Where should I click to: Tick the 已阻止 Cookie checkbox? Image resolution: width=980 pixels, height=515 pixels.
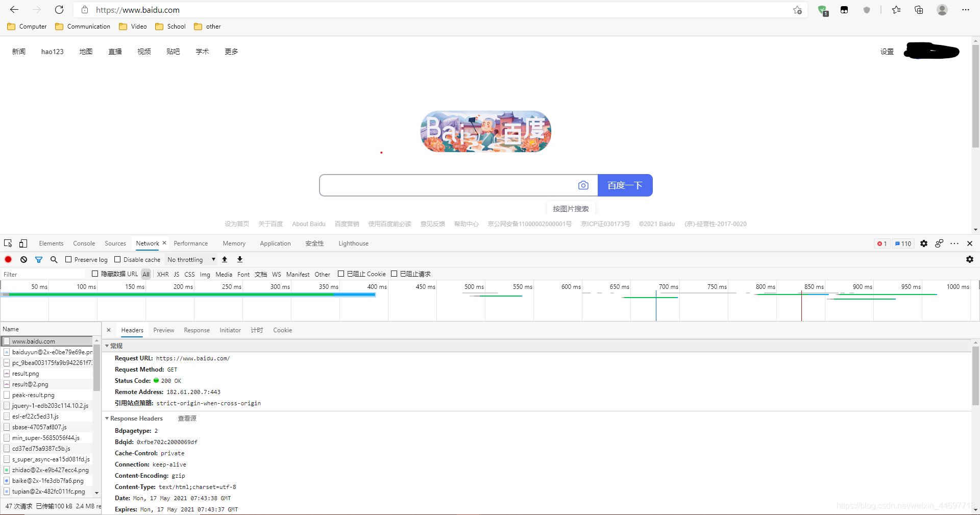pos(341,274)
